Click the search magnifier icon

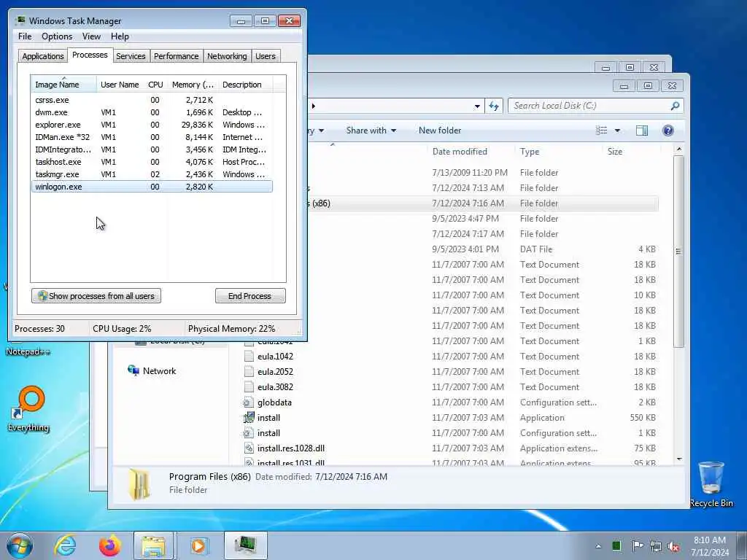[x=675, y=106]
